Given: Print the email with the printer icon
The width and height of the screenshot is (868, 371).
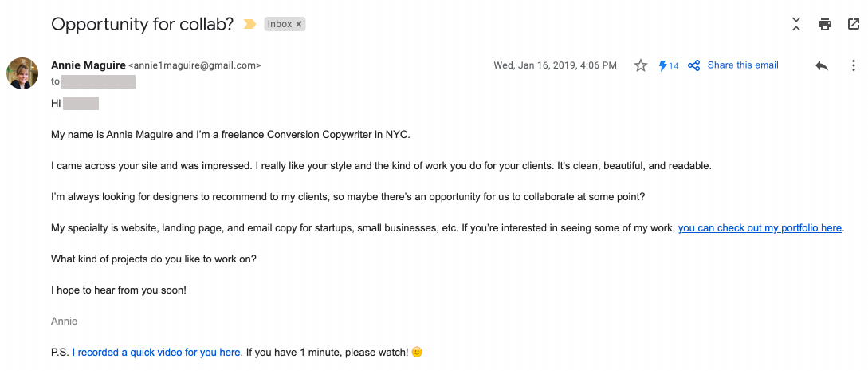Looking at the screenshot, I should (825, 24).
